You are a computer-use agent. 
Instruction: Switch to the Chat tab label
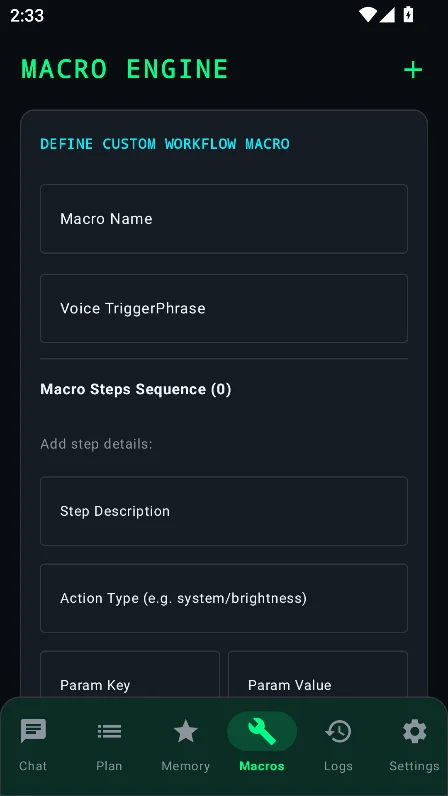coord(33,766)
